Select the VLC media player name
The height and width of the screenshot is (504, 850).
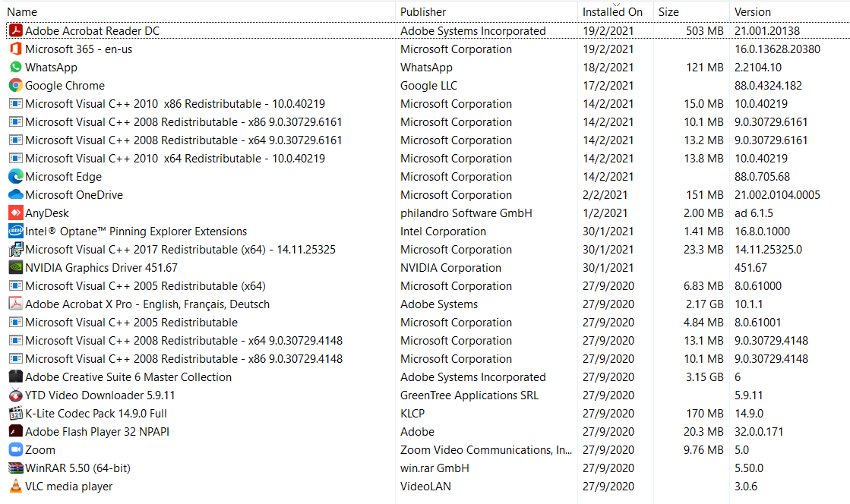tap(68, 486)
